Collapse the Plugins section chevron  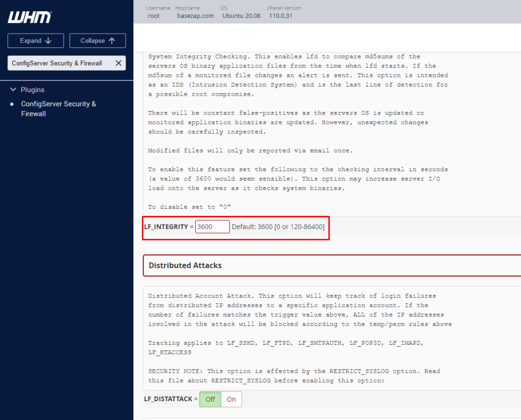(x=13, y=90)
